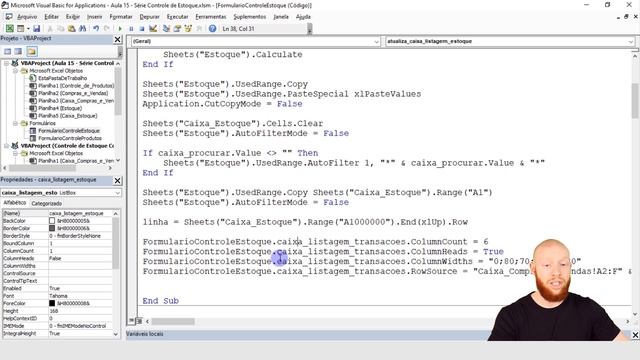Click the Paste clipboard icon
The image size is (640, 360).
(x=71, y=29)
